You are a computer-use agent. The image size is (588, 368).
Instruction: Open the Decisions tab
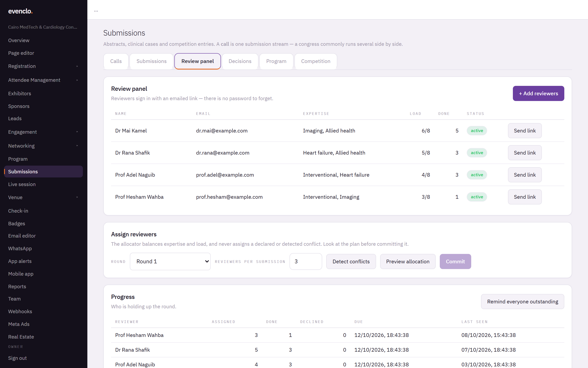pyautogui.click(x=240, y=61)
